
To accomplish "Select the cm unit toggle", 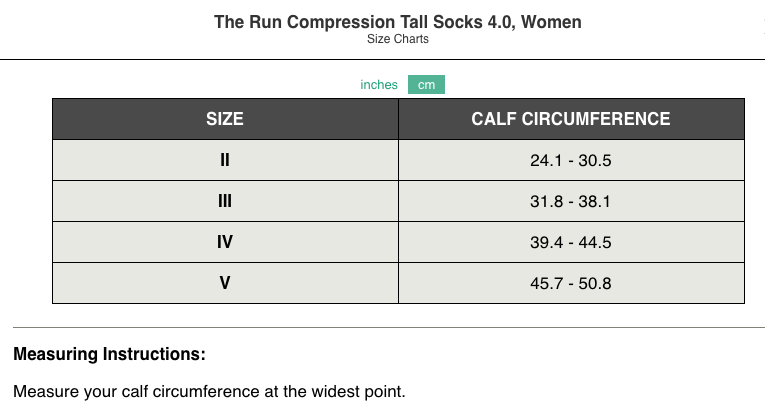I will 426,85.
